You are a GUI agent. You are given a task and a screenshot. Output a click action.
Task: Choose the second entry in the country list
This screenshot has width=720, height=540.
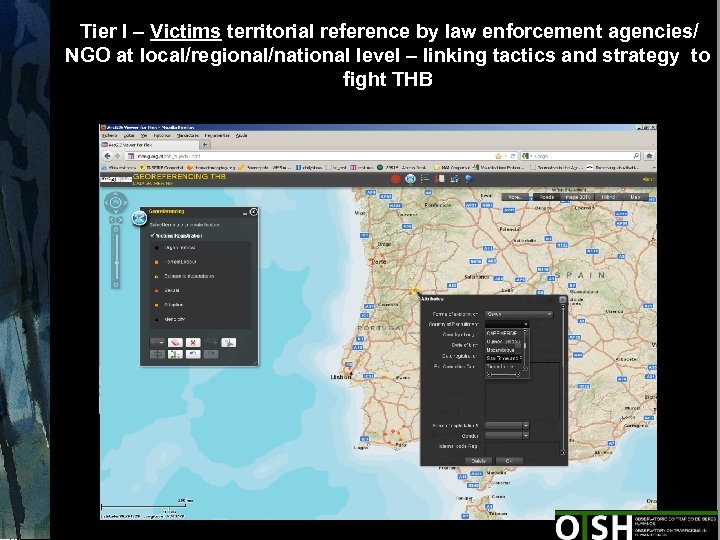coord(504,342)
